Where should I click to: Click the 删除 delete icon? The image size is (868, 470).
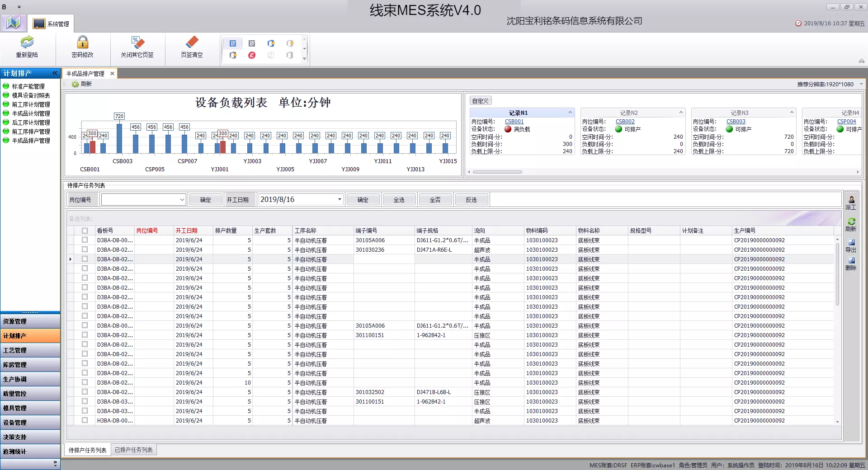851,260
